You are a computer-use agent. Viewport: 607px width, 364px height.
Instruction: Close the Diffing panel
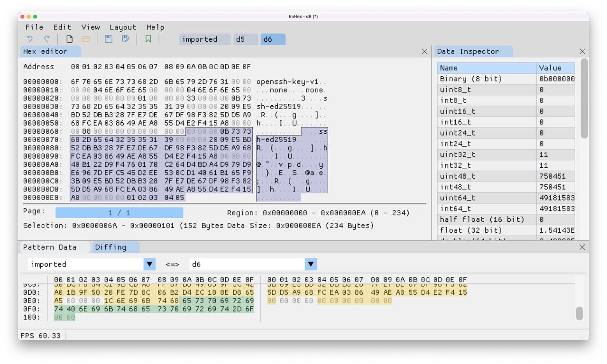coord(582,247)
